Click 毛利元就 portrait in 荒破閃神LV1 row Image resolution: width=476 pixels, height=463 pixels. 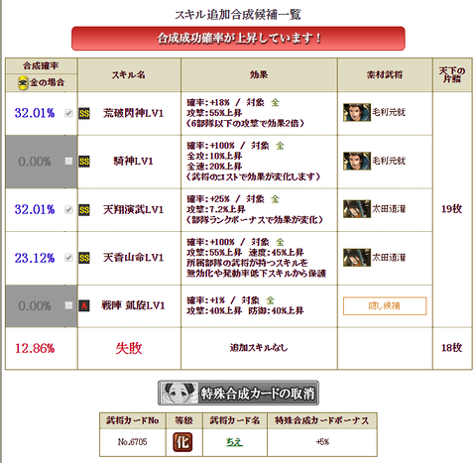[x=357, y=112]
